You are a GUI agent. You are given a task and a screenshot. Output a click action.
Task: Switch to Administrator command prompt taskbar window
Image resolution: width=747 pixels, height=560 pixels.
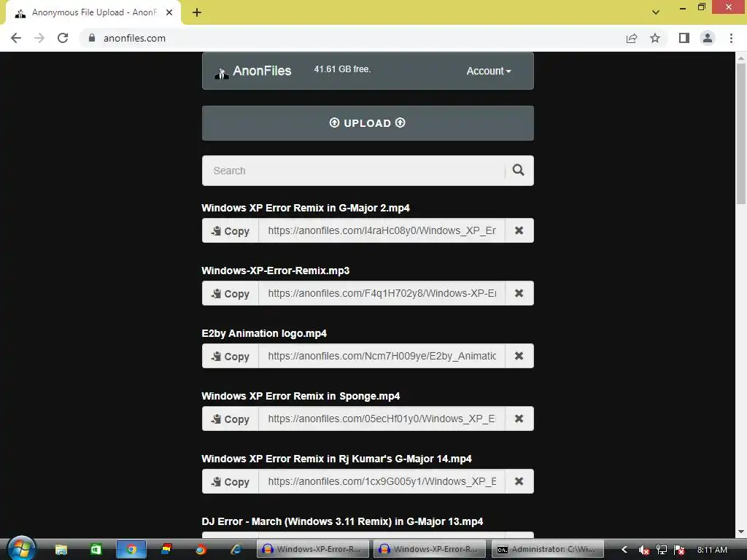547,550
